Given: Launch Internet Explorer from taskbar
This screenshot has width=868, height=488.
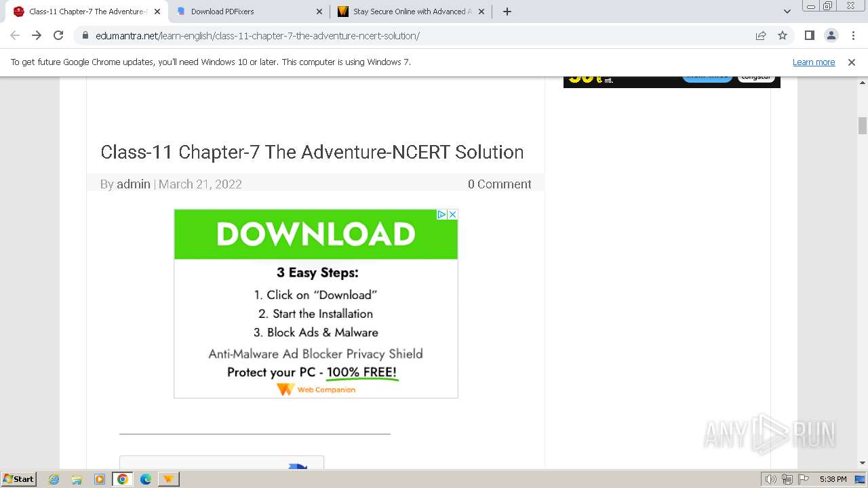Looking at the screenshot, I should (54, 479).
